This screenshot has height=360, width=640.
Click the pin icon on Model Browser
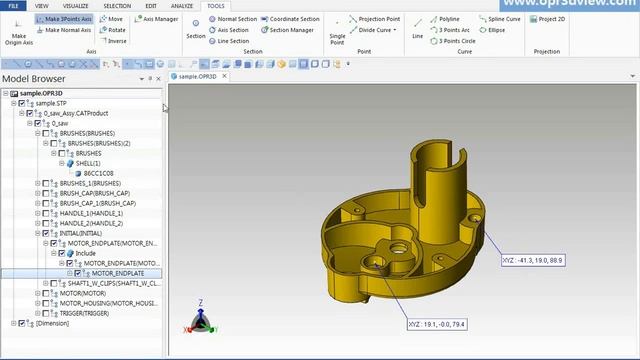coord(150,78)
